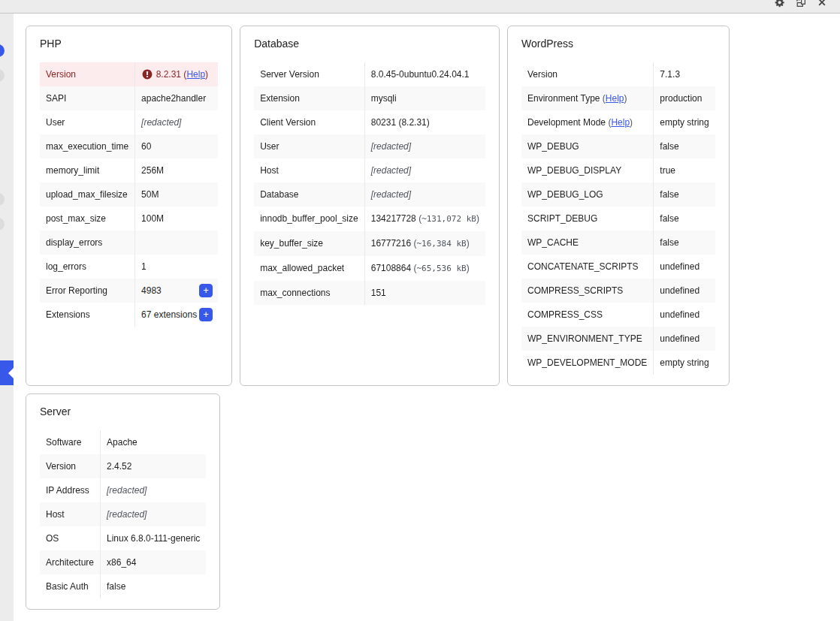Click database Server Version 8.0.45-0ubuntu0.24.04.1
Viewport: 840px width, 621px height.
coord(420,74)
